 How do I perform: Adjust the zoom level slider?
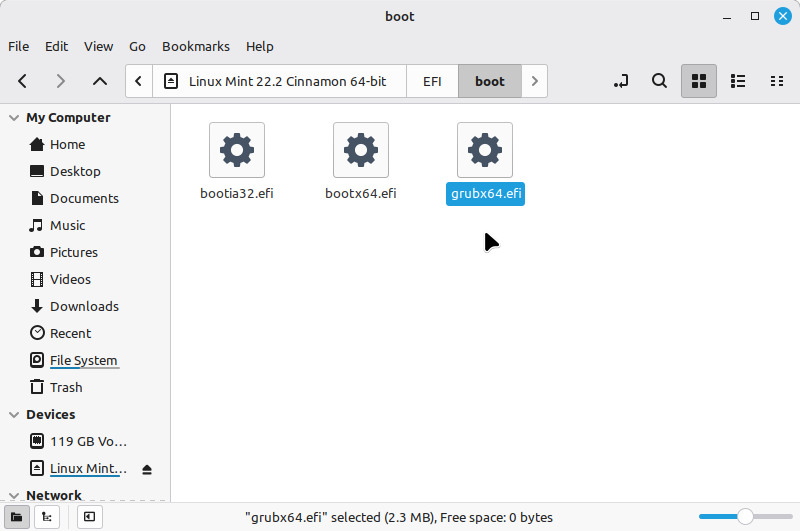(x=744, y=517)
